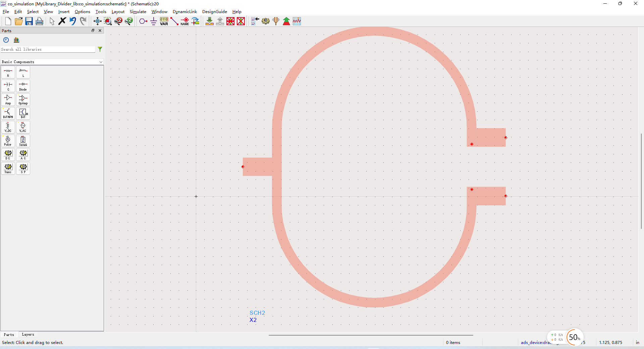Pick the Amp amplifier component
The image size is (644, 349).
(x=8, y=100)
